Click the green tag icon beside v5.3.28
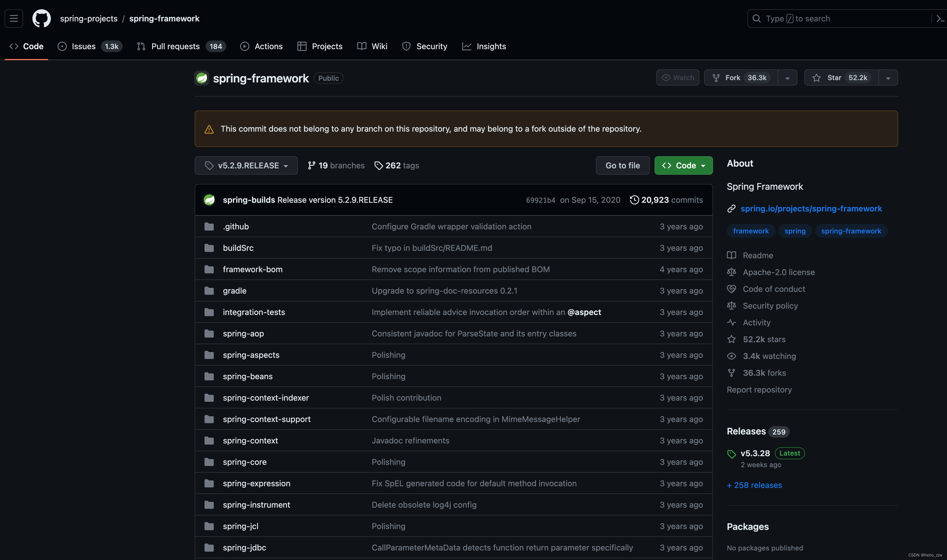947x560 pixels. tap(731, 454)
